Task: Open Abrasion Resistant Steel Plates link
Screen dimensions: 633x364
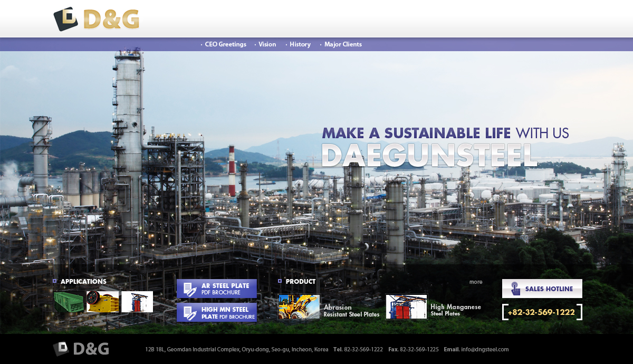Action: click(351, 311)
